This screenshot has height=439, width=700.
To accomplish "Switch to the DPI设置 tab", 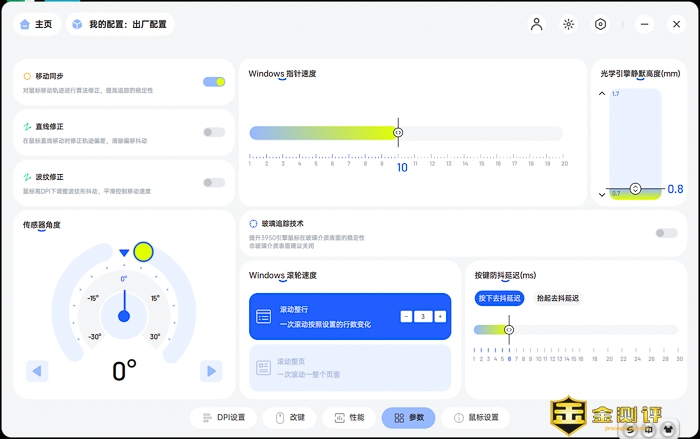I will (223, 417).
